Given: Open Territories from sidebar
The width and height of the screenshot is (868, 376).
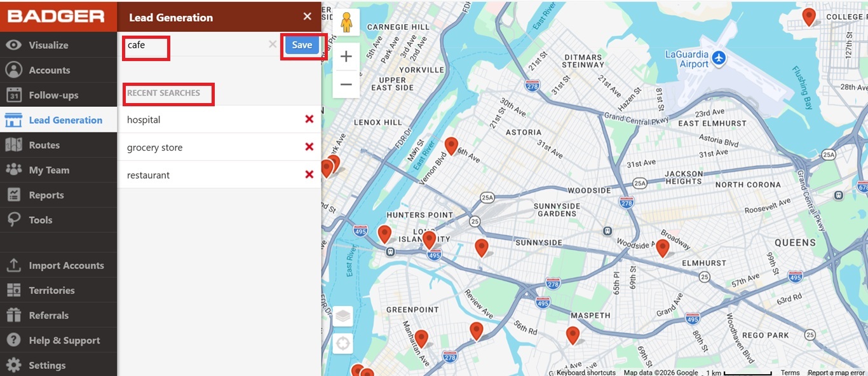Looking at the screenshot, I should coord(51,290).
